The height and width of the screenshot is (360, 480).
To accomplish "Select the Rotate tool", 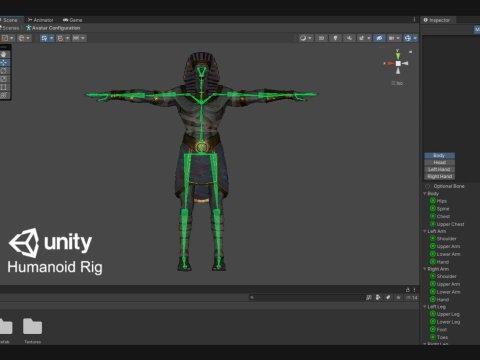I will click(4, 71).
